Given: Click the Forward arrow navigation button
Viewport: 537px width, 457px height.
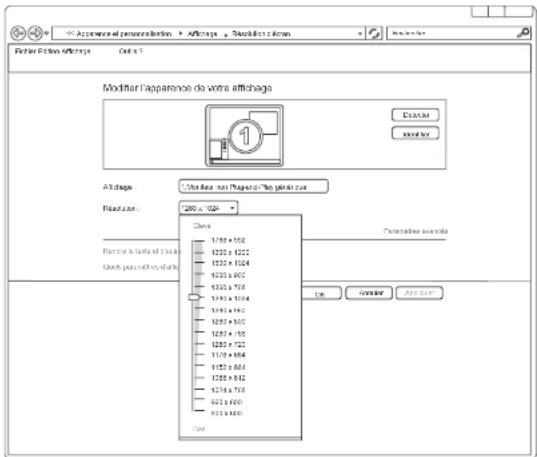Looking at the screenshot, I should 35,33.
